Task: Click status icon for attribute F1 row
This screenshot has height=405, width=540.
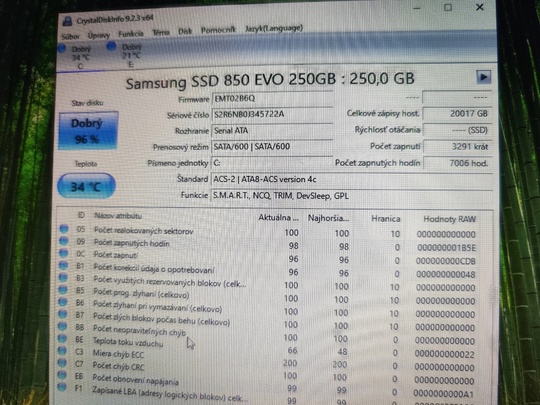Action: pos(62,387)
